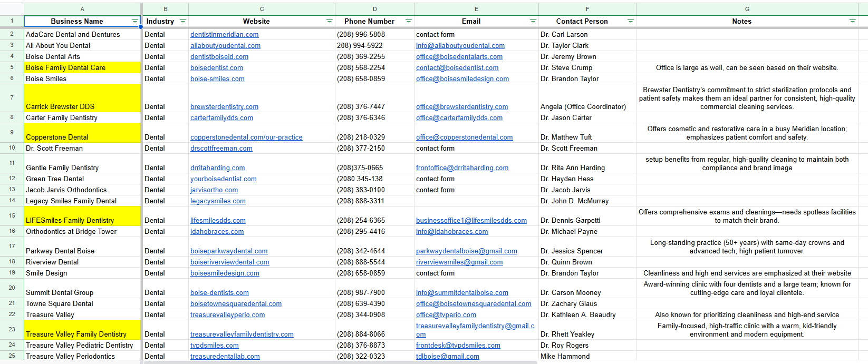Follow the tdlboise@gmail.com email link
Viewport: 868px width, 364px height.
pos(448,357)
